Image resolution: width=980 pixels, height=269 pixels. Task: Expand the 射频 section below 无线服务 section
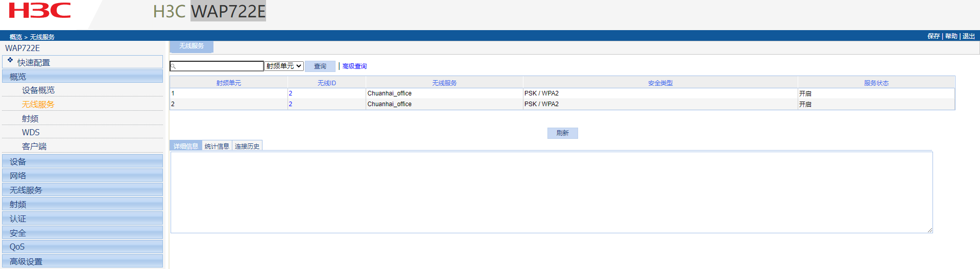(x=83, y=204)
